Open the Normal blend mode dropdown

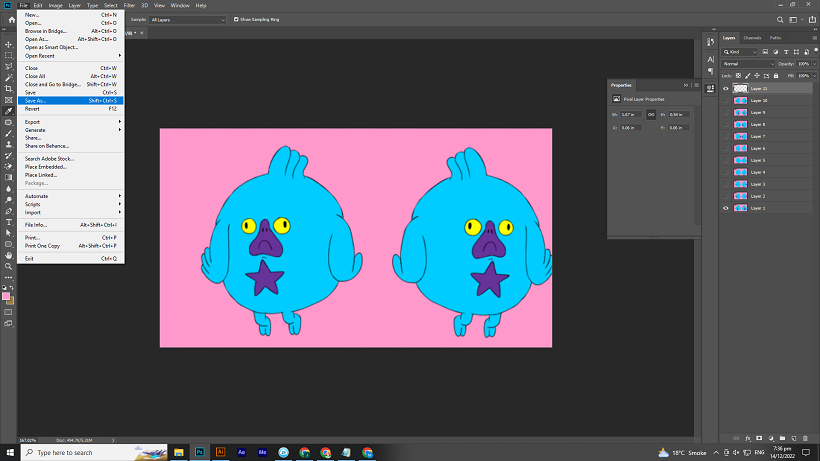748,64
